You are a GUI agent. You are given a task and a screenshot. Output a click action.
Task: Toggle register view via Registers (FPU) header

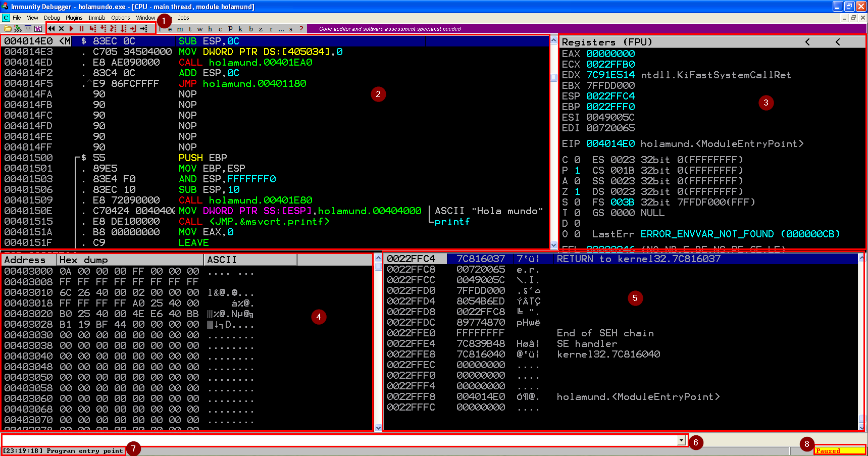click(606, 42)
